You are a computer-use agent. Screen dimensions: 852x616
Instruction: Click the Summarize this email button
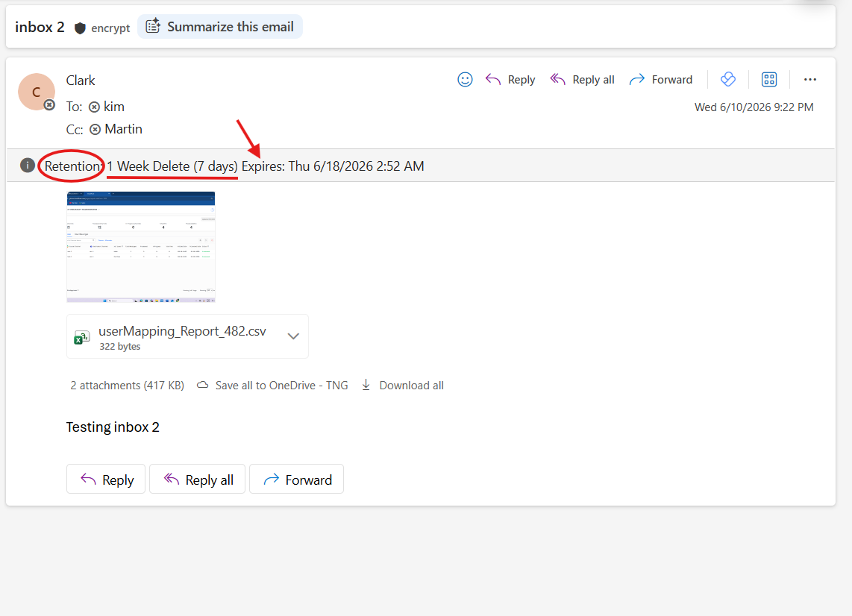coord(220,27)
